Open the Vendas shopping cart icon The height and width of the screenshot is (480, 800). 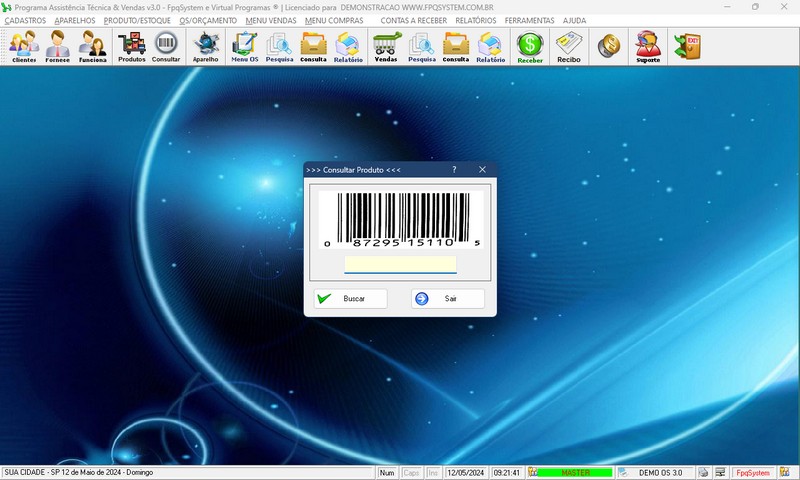click(x=385, y=46)
